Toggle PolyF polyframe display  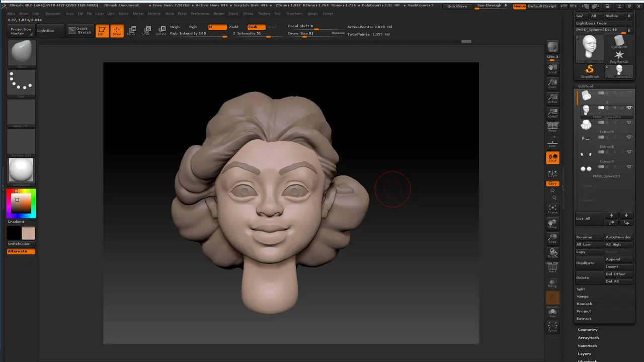[x=552, y=268]
